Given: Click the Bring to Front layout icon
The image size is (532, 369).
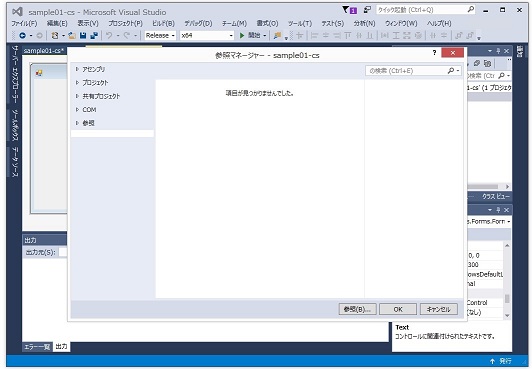Looking at the screenshot, I should point(459,35).
